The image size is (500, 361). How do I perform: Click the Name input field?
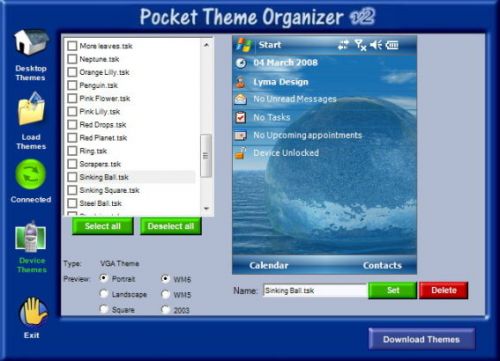click(x=315, y=290)
